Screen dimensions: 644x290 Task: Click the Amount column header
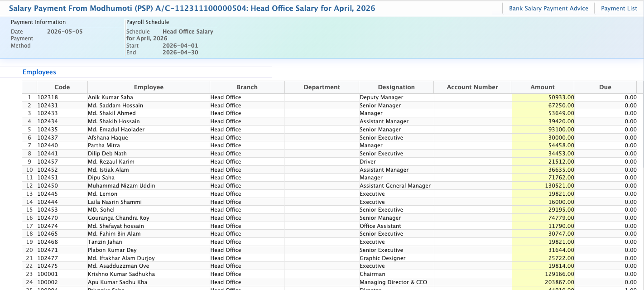point(542,87)
